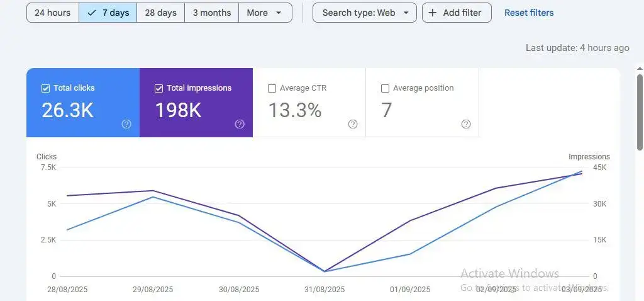Choose the 3 months date range

tap(211, 13)
